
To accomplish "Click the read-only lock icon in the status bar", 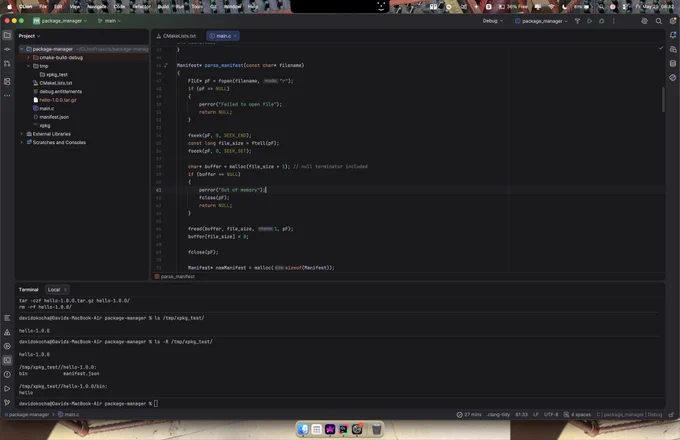I will 671,415.
